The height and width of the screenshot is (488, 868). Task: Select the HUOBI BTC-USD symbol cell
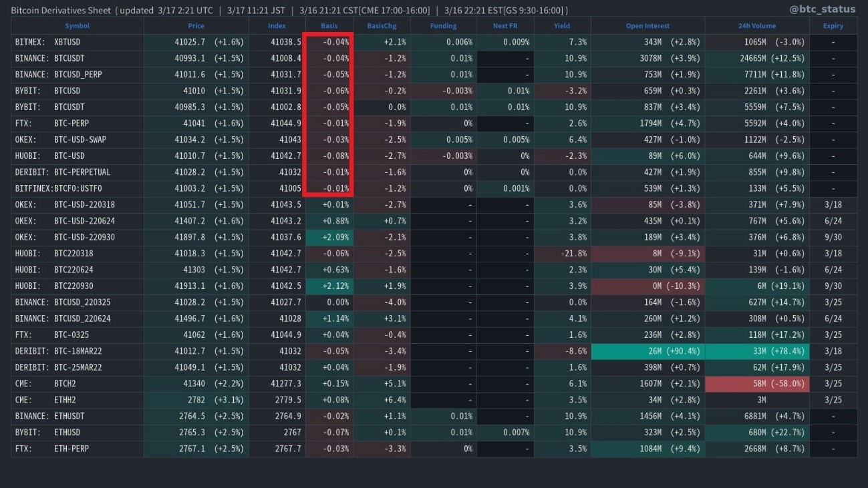coord(78,156)
